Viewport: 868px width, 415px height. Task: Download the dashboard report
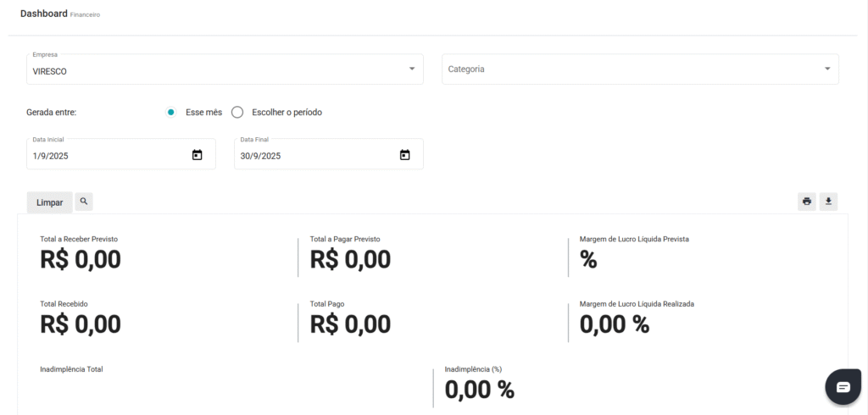coord(828,202)
